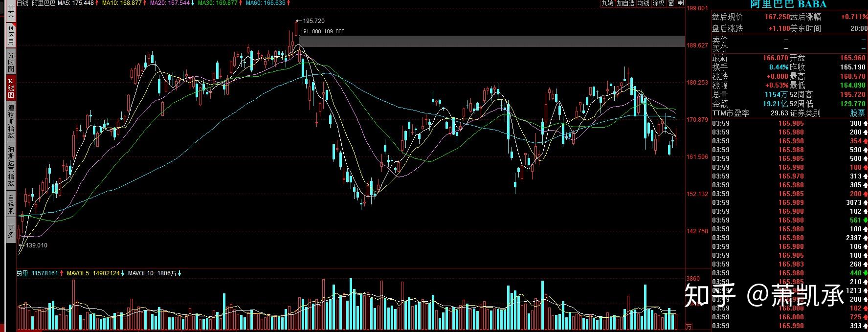This screenshot has height=332, width=868.
Task: Click the MA10: 168.877 indicator label
Action: [122, 3]
